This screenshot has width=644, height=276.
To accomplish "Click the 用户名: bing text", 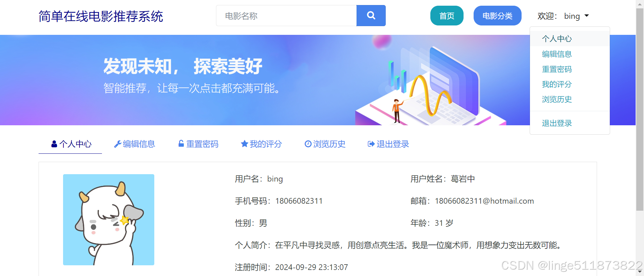I will [x=259, y=179].
